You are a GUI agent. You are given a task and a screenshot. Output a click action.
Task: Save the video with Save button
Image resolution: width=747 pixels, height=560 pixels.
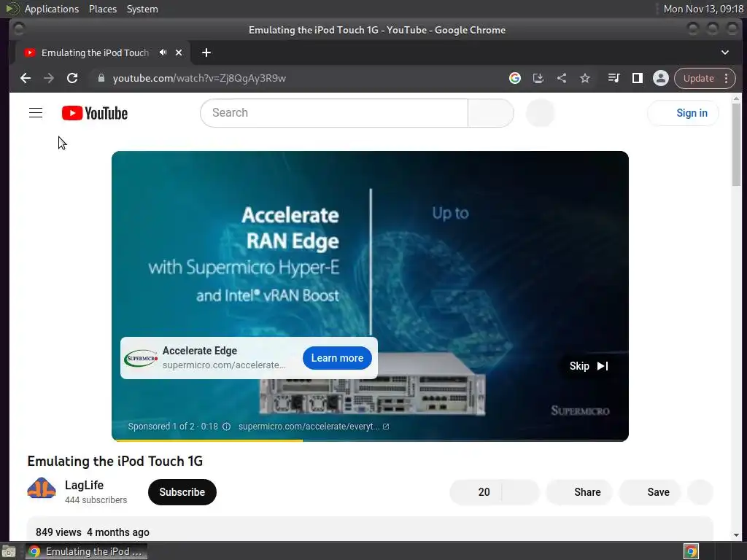tap(650, 492)
